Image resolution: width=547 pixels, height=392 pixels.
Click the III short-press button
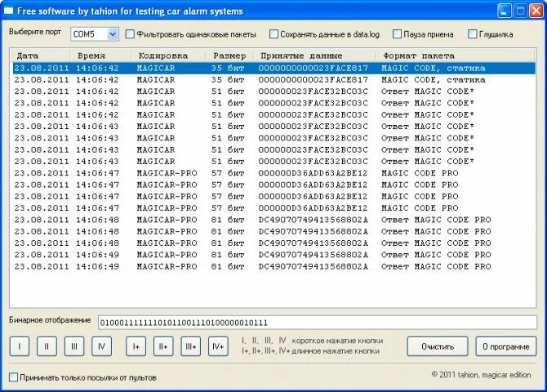pyautogui.click(x=74, y=346)
